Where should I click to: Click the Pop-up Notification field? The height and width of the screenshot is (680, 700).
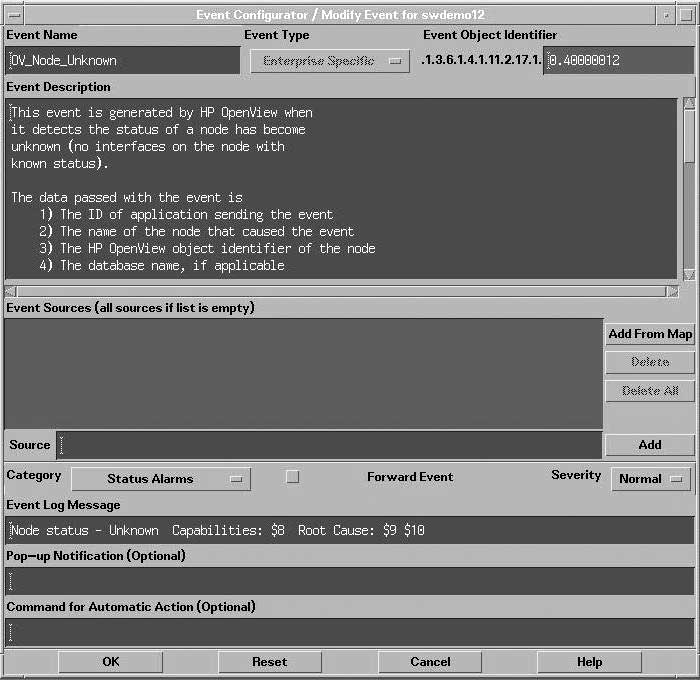coord(350,581)
